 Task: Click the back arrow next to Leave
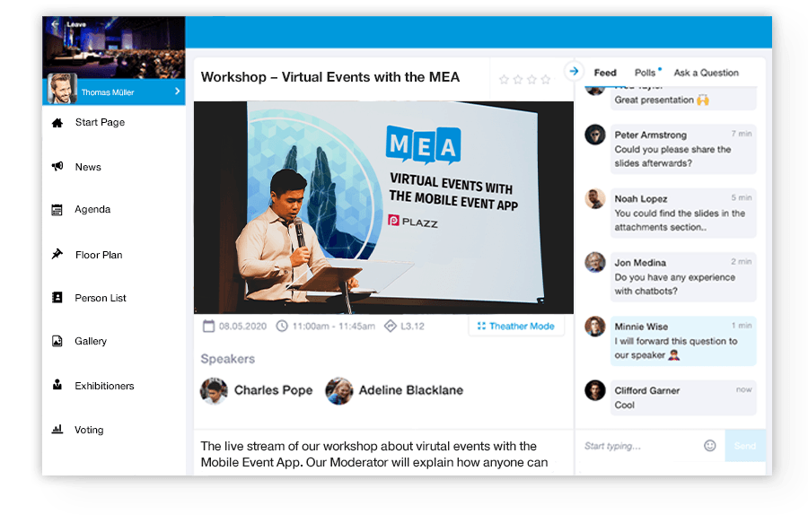tap(56, 24)
